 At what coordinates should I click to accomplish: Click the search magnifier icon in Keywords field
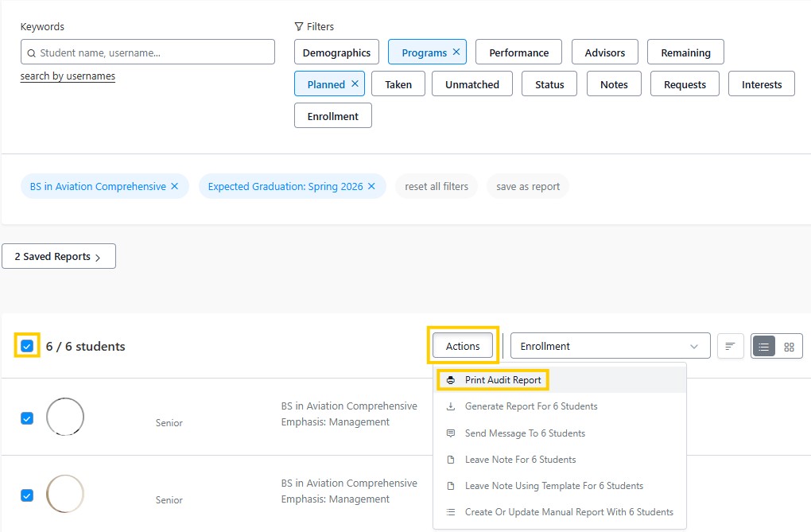[32, 52]
